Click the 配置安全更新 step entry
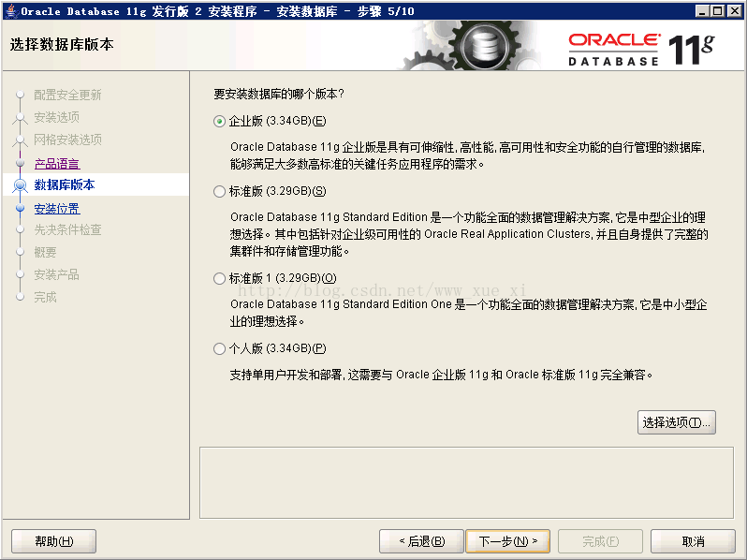This screenshot has width=747, height=560. point(67,95)
